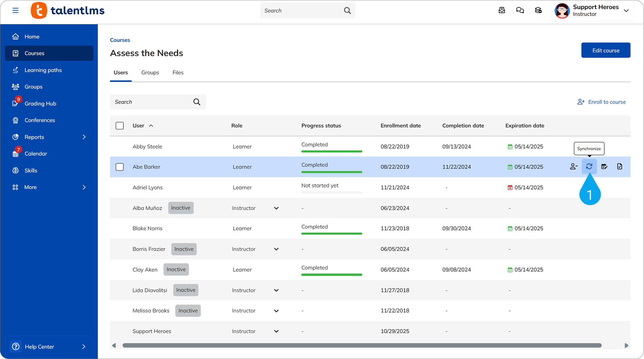Open the offline layers icon in header
Image resolution: width=644 pixels, height=359 pixels.
click(x=538, y=11)
